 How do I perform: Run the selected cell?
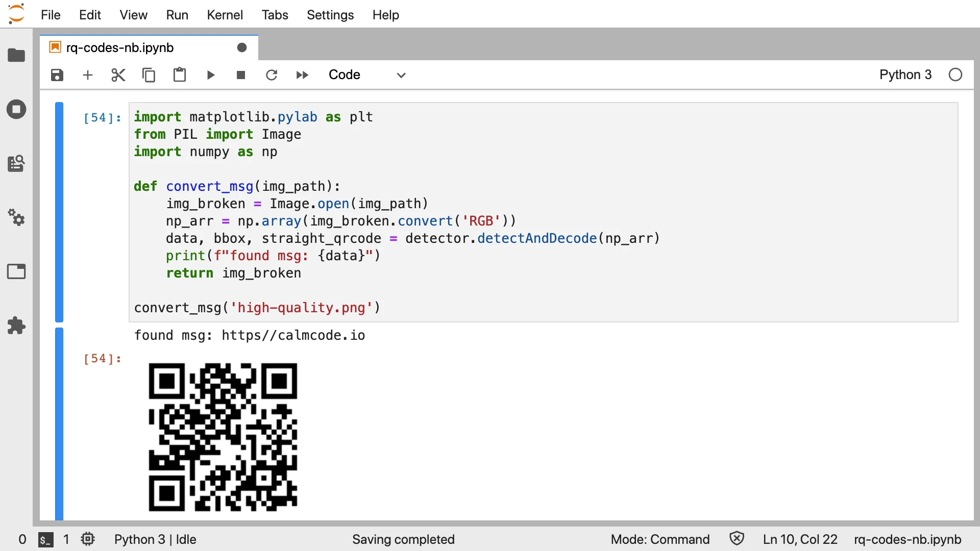point(210,75)
